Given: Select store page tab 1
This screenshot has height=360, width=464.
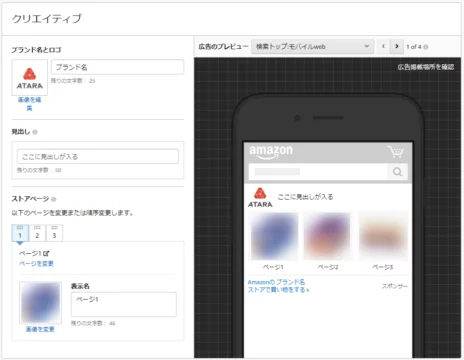Looking at the screenshot, I should coord(20,233).
